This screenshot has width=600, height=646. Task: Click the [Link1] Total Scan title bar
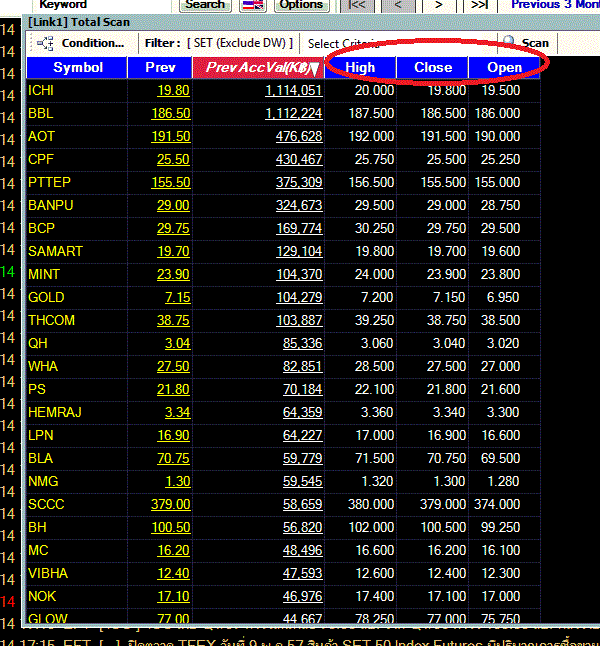click(313, 22)
